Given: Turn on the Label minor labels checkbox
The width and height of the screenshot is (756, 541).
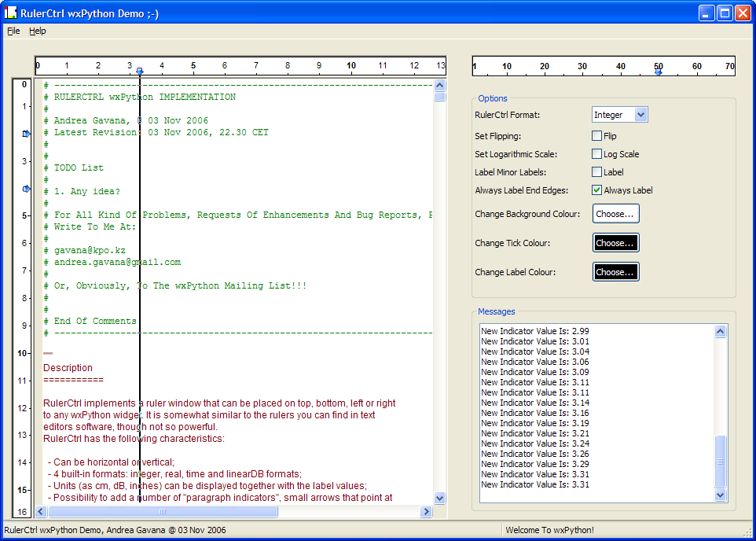Looking at the screenshot, I should pyautogui.click(x=597, y=172).
